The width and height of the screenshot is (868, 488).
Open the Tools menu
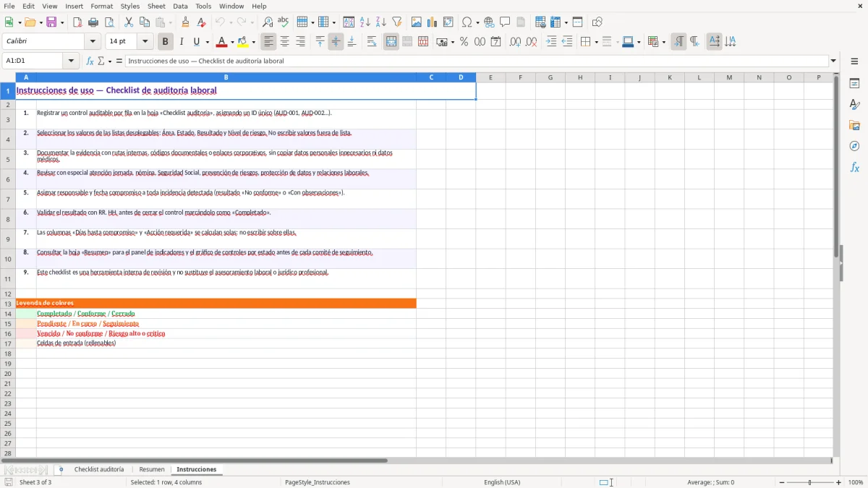click(203, 6)
